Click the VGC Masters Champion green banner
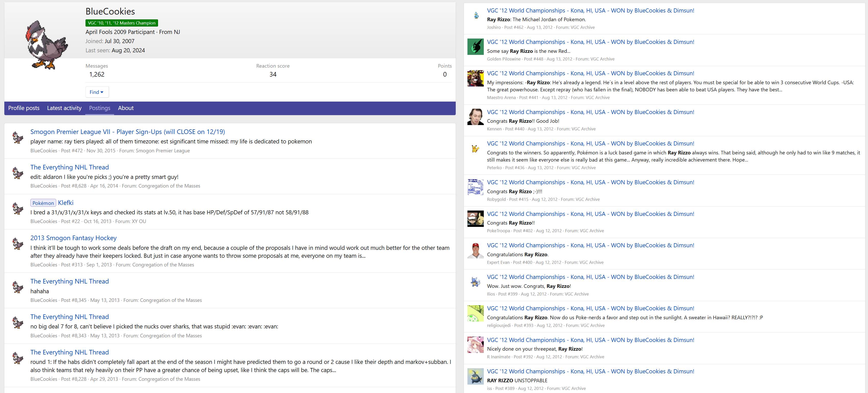This screenshot has height=393, width=868. (122, 23)
